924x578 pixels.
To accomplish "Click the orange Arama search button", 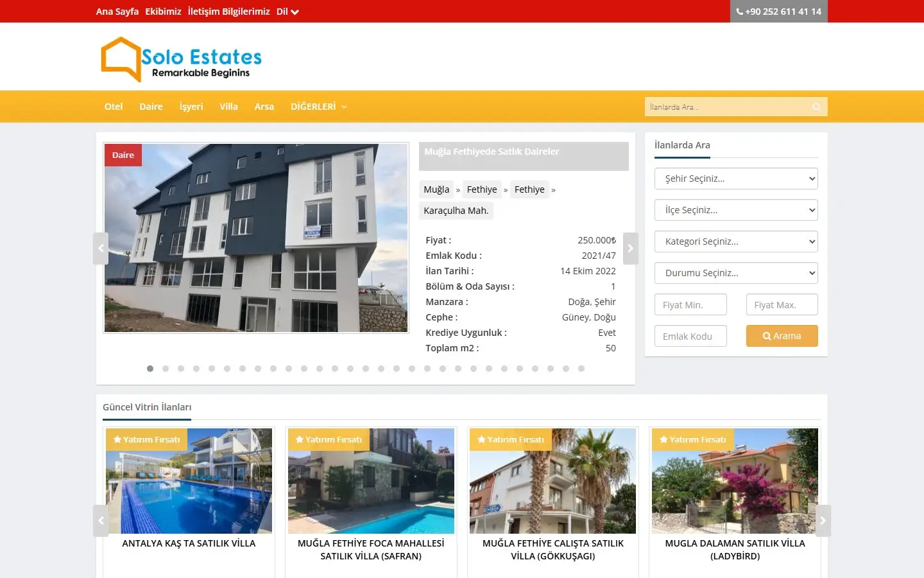I will (782, 336).
